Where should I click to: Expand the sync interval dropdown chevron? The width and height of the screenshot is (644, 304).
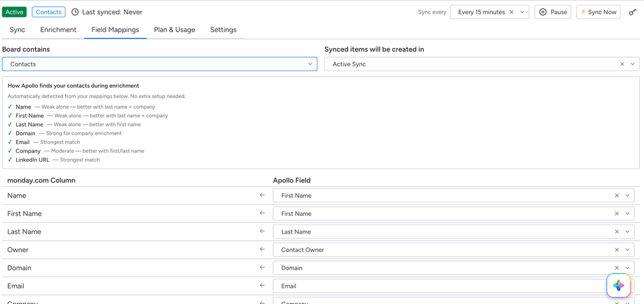[x=522, y=13]
